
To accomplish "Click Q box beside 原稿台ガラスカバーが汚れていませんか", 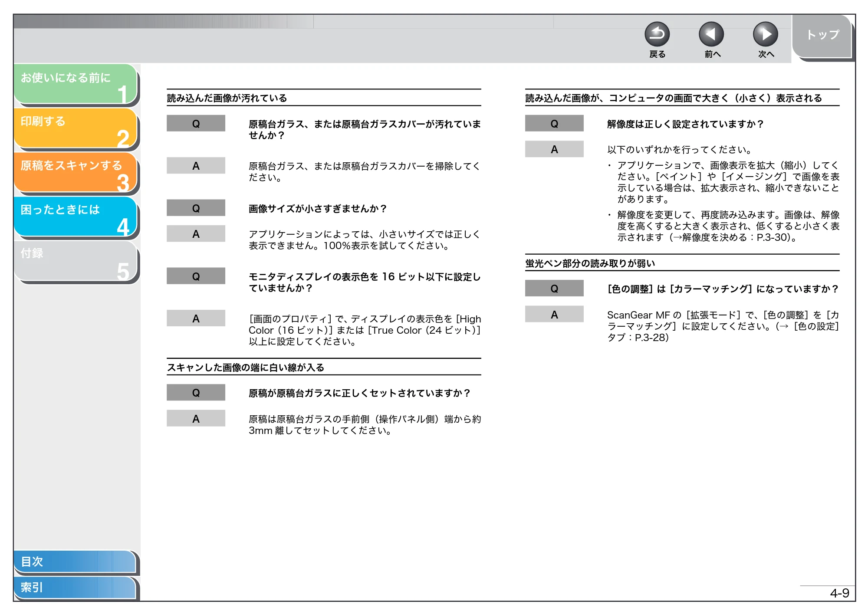I will coord(196,123).
